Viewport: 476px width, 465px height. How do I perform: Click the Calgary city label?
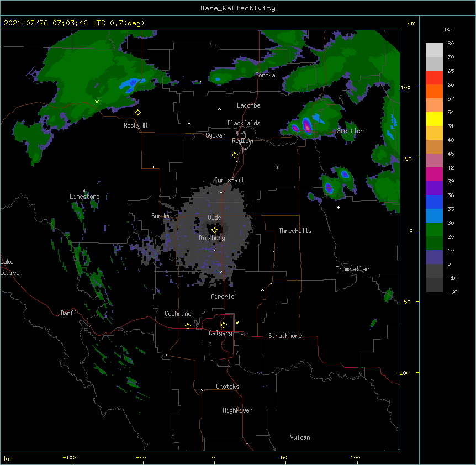[220, 333]
